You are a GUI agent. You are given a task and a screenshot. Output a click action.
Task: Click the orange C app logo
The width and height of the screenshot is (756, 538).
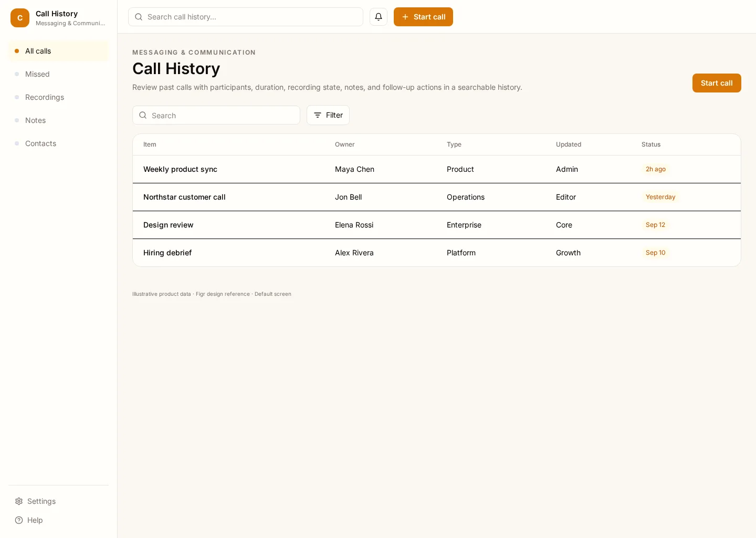pos(20,18)
